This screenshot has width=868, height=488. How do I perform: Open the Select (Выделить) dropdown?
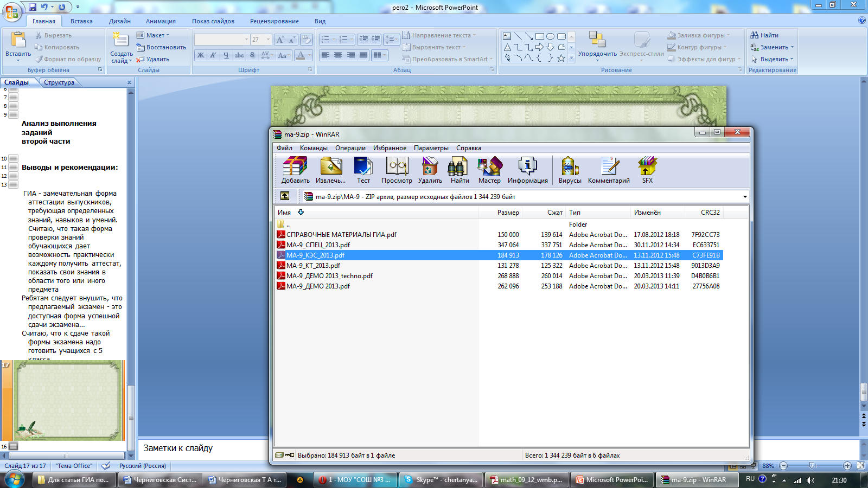772,59
